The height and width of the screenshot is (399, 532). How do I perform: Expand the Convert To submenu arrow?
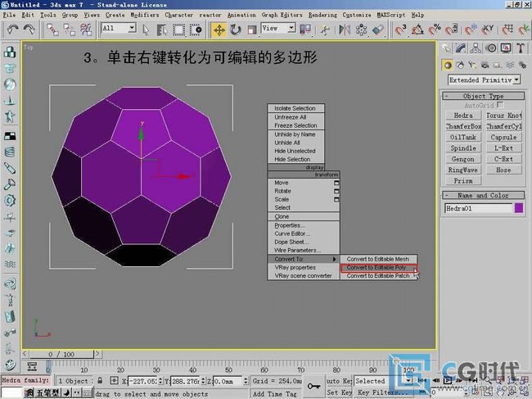tap(335, 259)
